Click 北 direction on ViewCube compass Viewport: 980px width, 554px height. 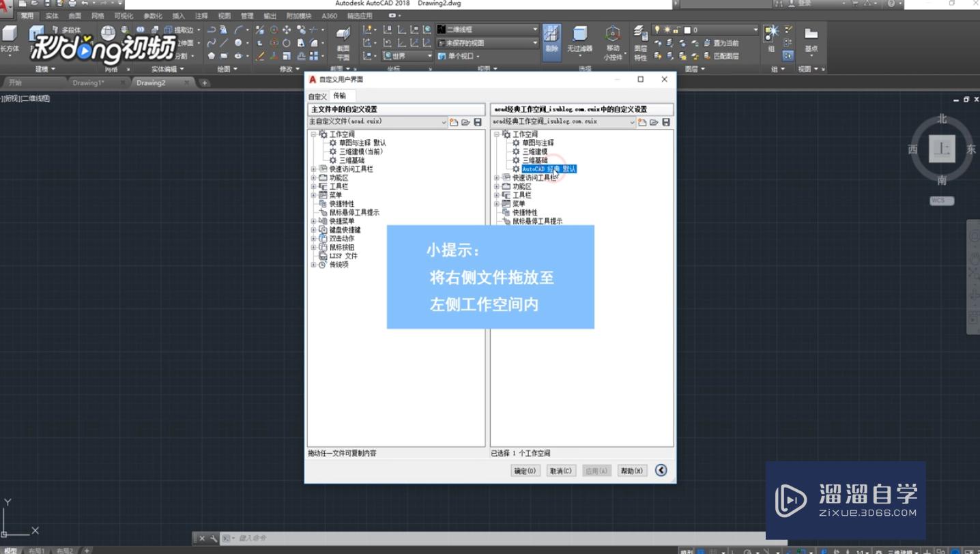(x=942, y=119)
